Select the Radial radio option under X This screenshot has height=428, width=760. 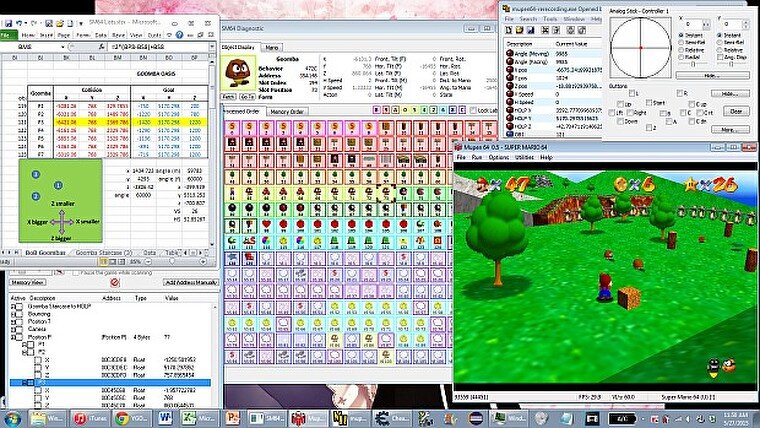(x=681, y=57)
